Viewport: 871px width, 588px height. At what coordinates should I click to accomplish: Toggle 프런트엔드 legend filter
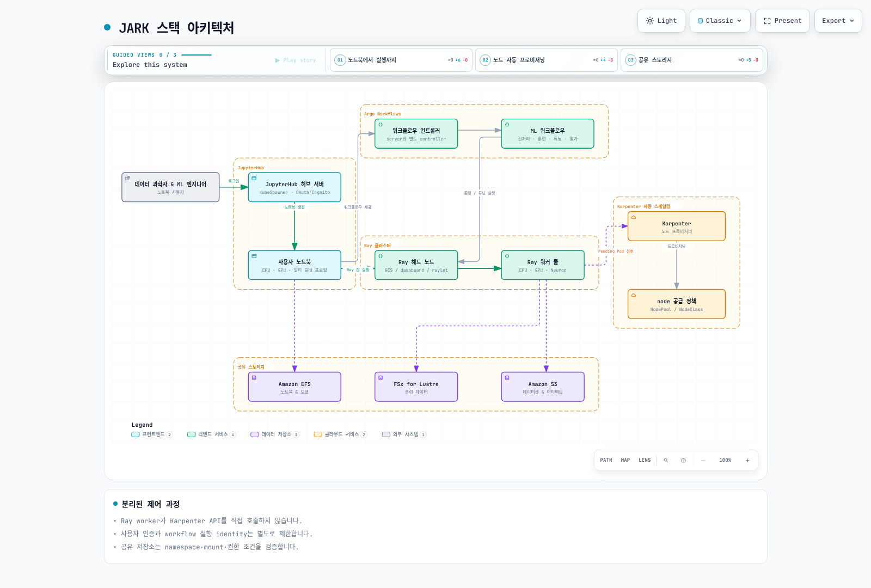point(152,434)
